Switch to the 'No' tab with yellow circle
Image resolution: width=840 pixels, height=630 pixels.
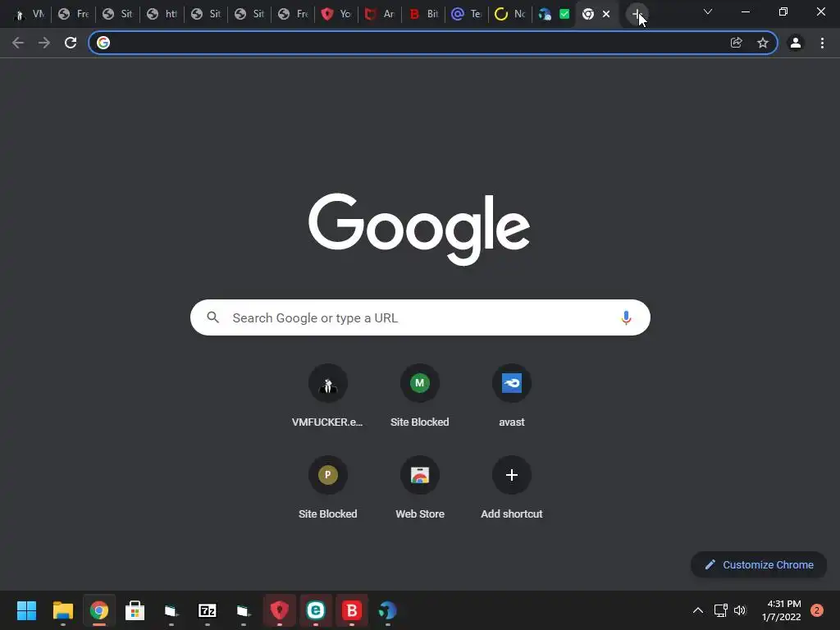(510, 15)
